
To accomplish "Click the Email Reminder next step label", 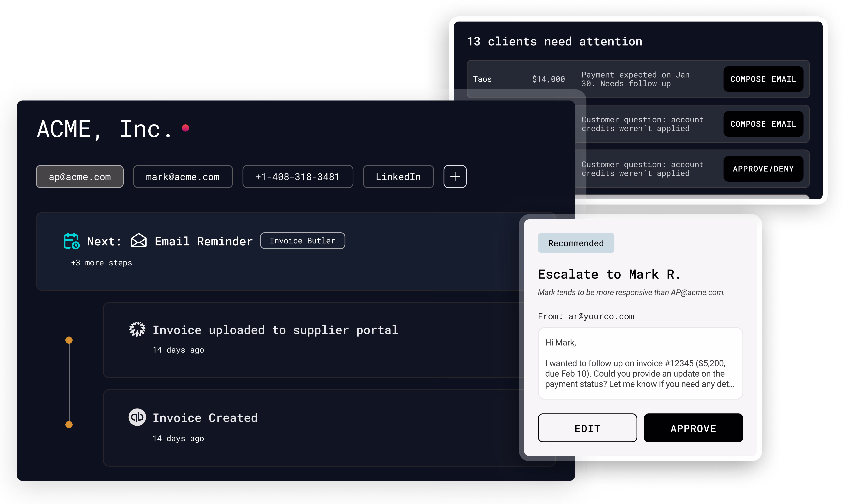I will (x=204, y=241).
